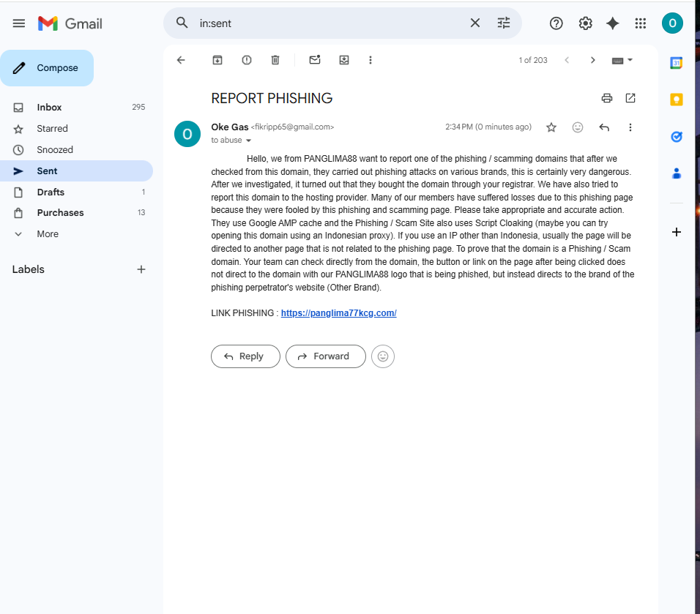Open the Purchases label

[x=76, y=213]
